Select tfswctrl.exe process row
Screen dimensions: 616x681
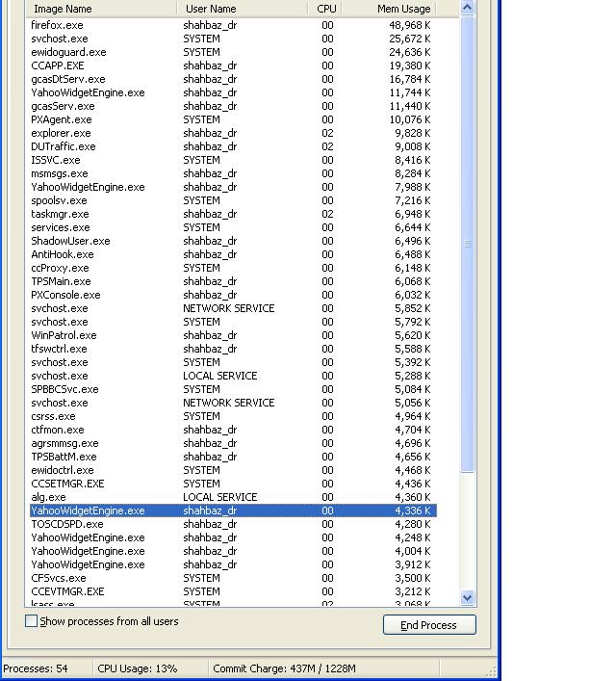(x=233, y=349)
